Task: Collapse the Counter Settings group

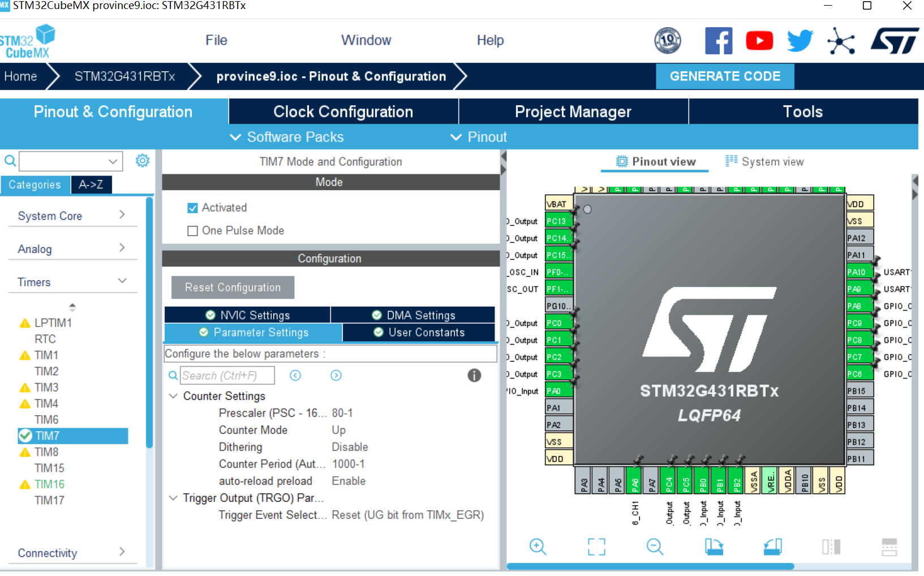Action: [174, 396]
